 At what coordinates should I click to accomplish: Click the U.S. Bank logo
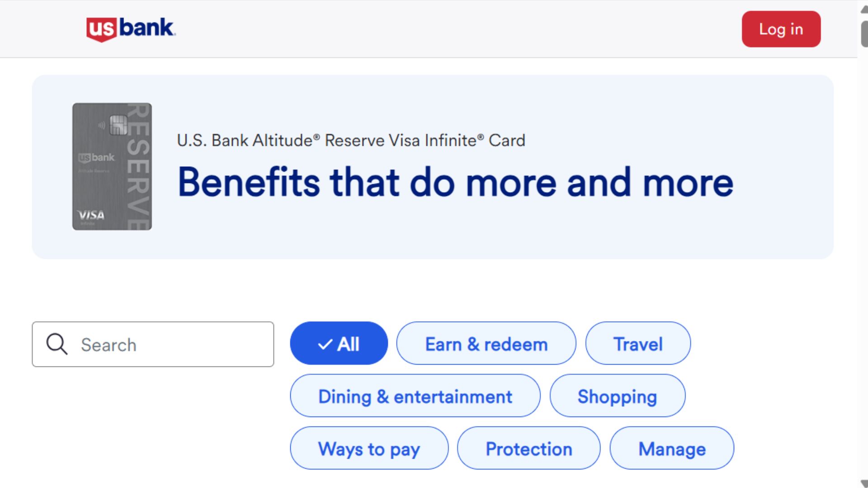(x=131, y=29)
